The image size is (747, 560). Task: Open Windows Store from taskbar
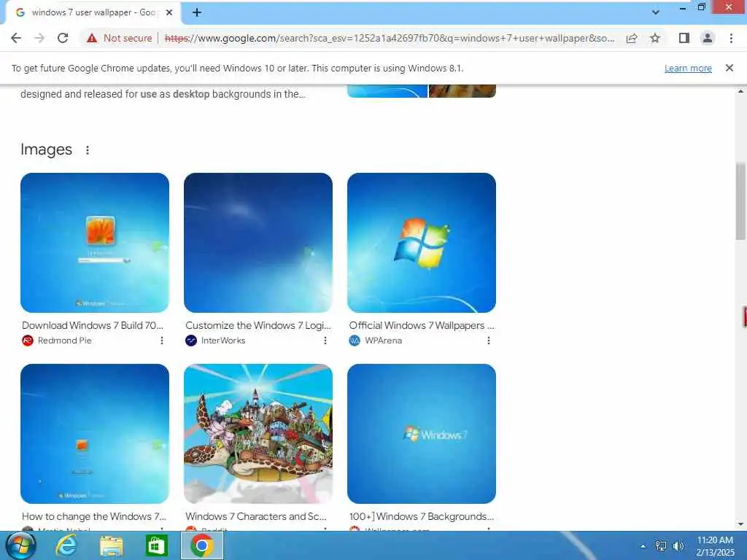pos(156,545)
